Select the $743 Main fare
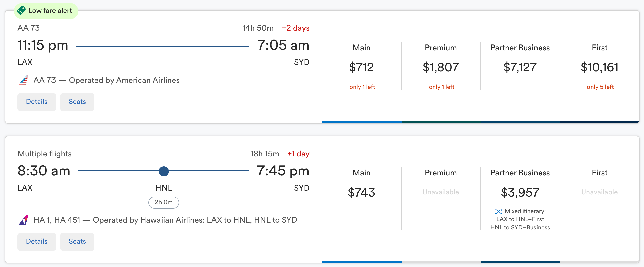The image size is (644, 267). [361, 193]
